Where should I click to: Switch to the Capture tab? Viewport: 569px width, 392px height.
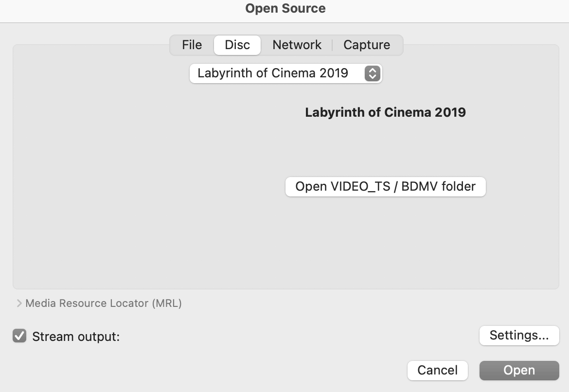click(x=367, y=45)
